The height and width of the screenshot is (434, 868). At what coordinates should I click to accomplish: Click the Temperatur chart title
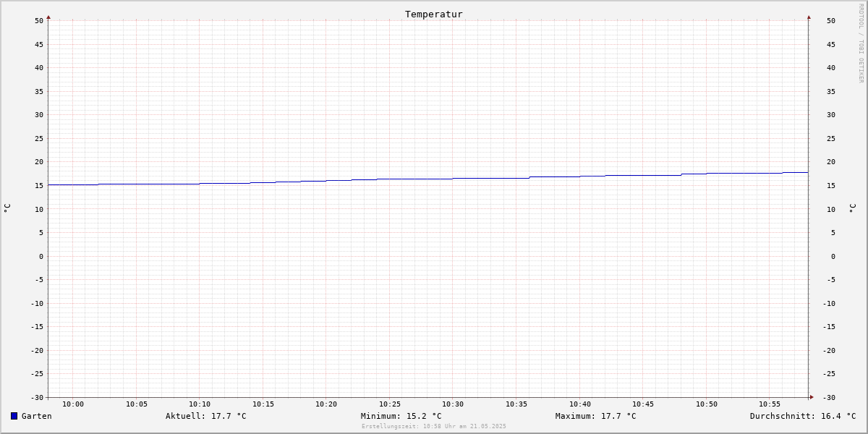pos(434,14)
